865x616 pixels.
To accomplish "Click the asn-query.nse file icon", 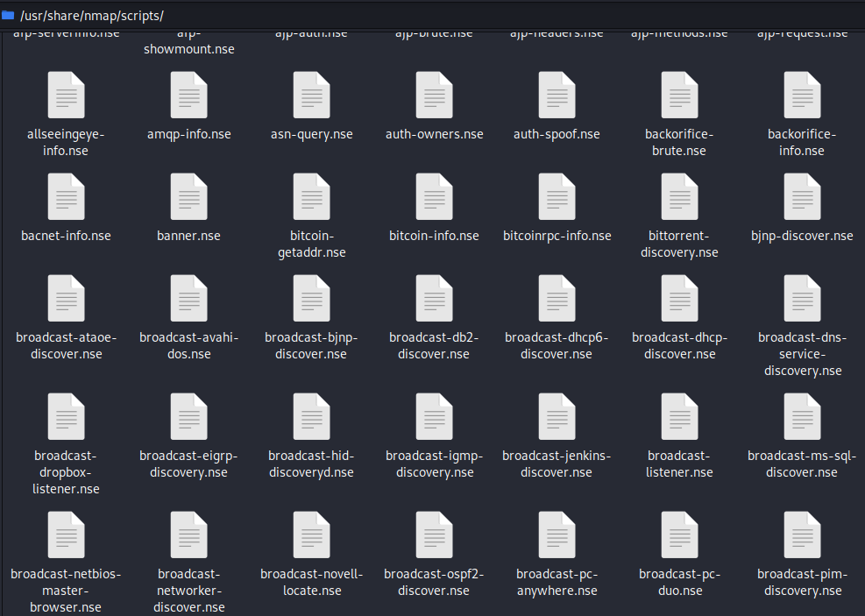I will click(312, 95).
